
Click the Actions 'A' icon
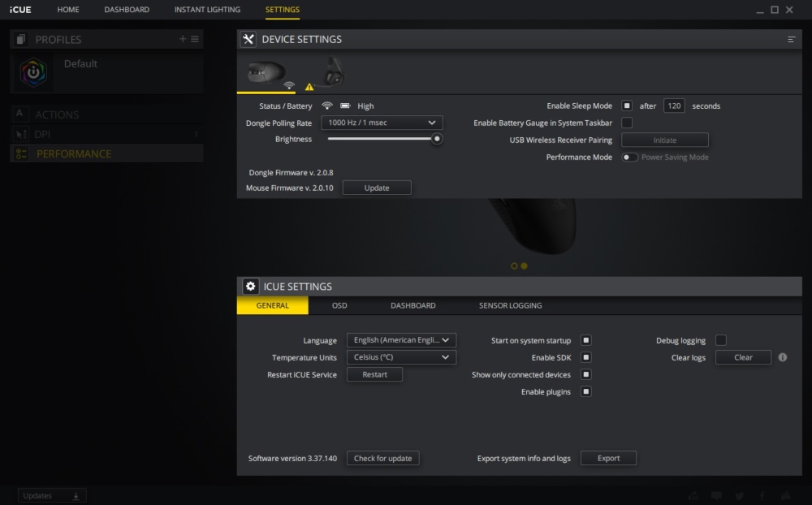(19, 114)
